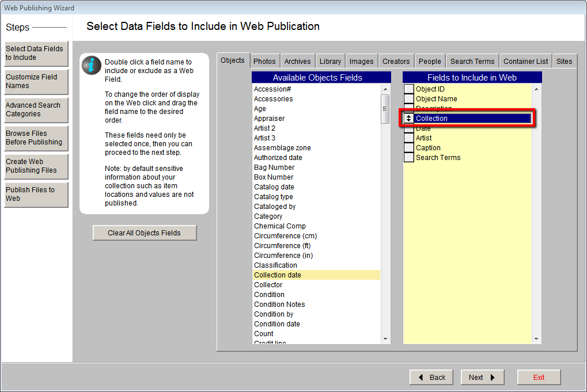This screenshot has width=587, height=392.
Task: Select Circumference (ft) field
Action: coord(317,246)
